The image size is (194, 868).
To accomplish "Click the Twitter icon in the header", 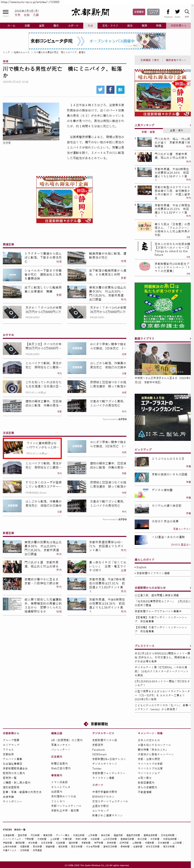I will (x=178, y=12).
